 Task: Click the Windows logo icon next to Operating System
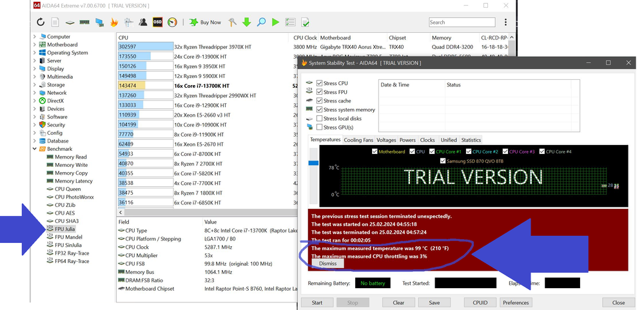coord(43,53)
